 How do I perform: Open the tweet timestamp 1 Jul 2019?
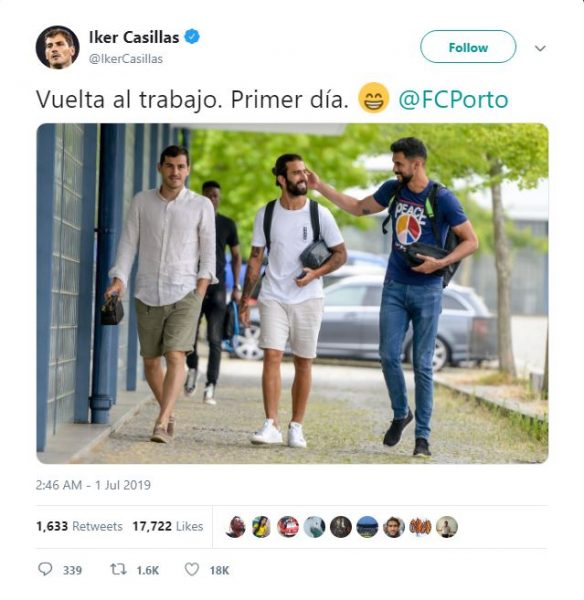click(x=93, y=485)
